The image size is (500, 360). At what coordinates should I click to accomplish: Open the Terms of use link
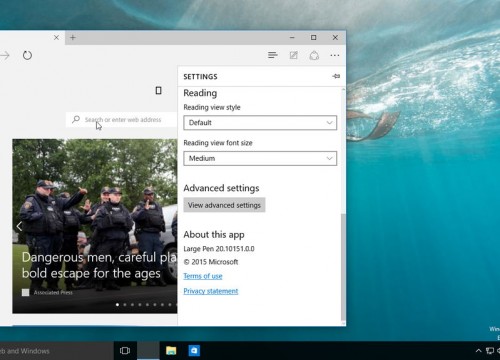point(203,276)
